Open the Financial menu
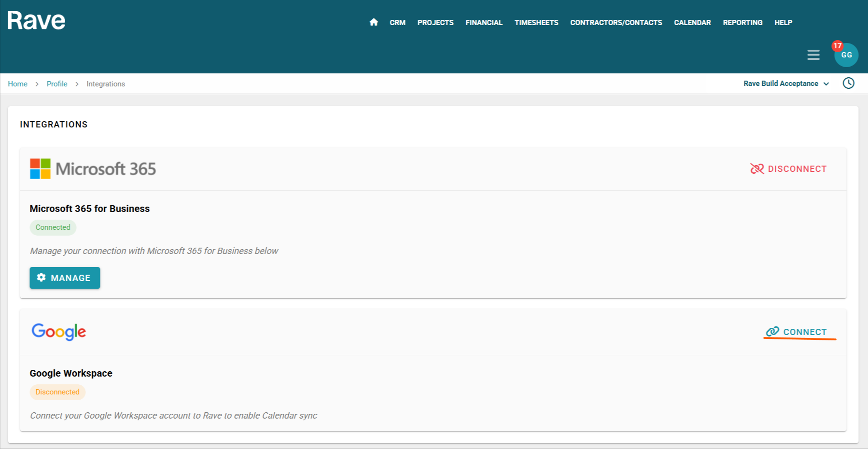The image size is (868, 449). click(484, 23)
